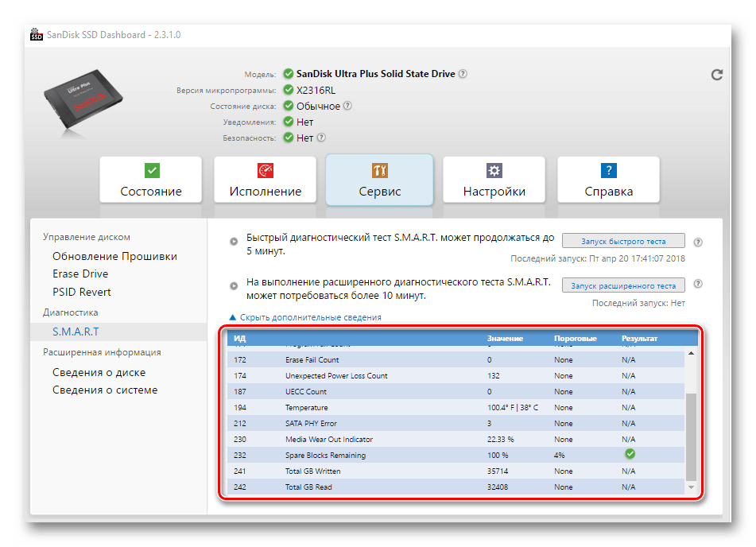This screenshot has width=756, height=547.
Task: Go to the Справка tab
Action: click(608, 180)
